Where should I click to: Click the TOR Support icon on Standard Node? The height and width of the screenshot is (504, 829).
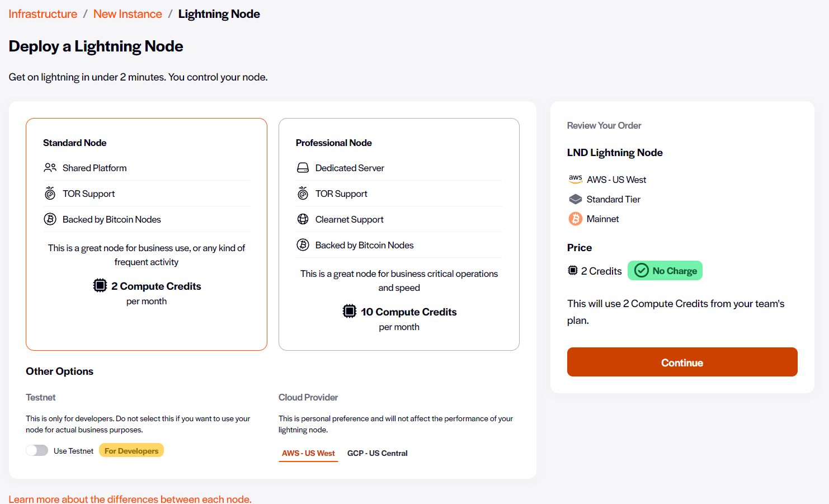(x=50, y=193)
